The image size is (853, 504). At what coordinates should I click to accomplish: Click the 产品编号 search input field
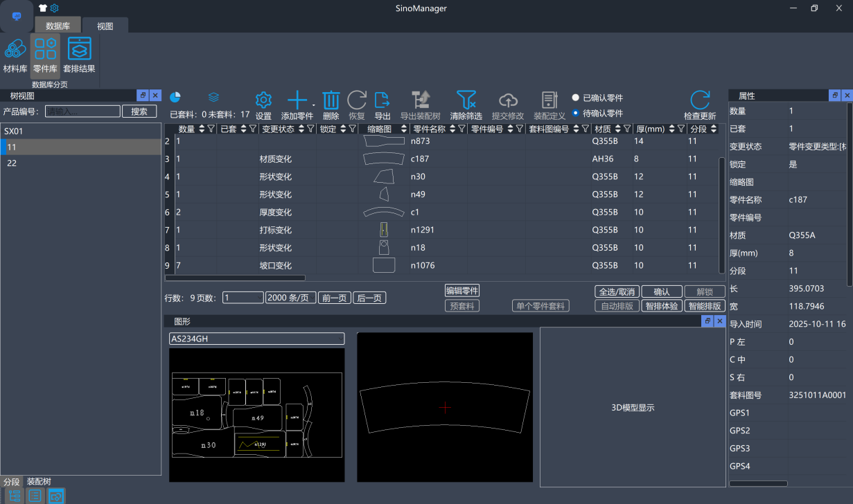click(x=82, y=111)
